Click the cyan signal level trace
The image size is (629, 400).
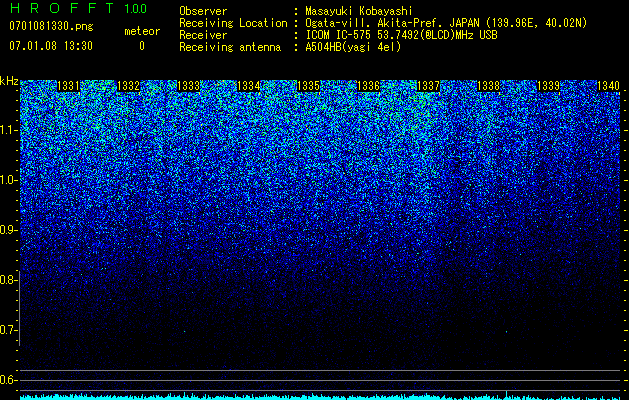320,396
